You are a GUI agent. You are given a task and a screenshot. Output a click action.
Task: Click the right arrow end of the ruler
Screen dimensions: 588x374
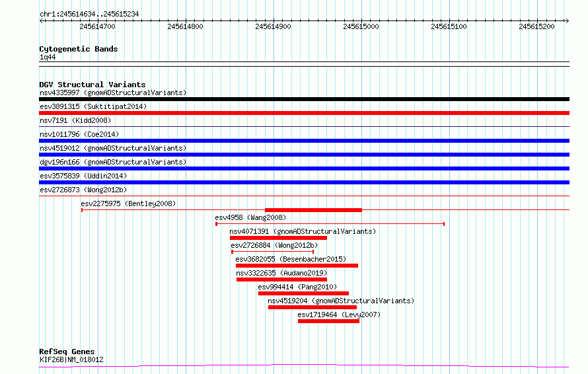coord(567,20)
